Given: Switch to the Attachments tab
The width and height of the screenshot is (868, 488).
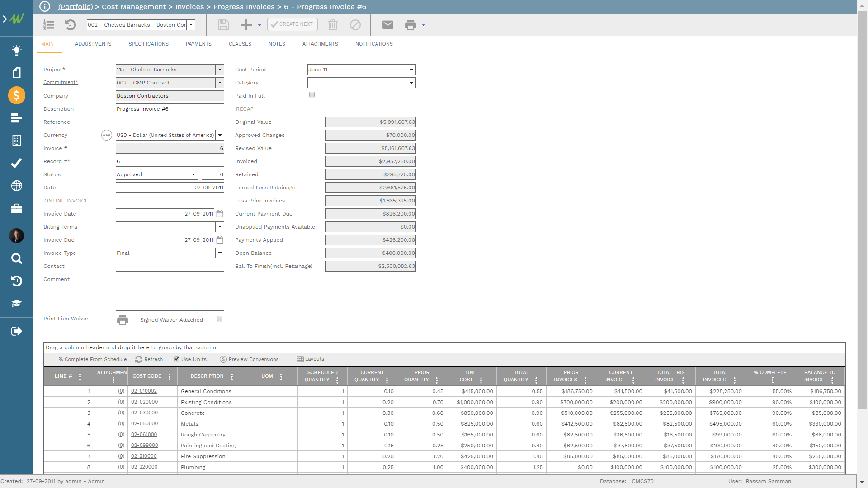Looking at the screenshot, I should tap(320, 43).
